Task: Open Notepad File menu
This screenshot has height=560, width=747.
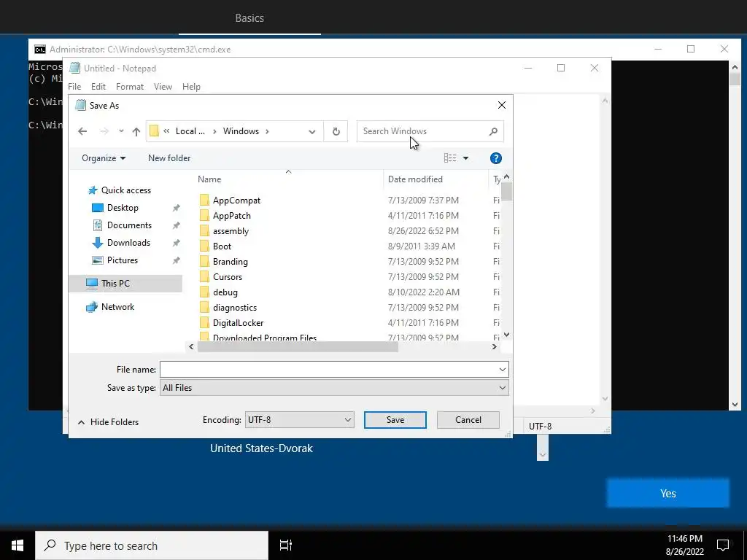Action: pos(74,87)
